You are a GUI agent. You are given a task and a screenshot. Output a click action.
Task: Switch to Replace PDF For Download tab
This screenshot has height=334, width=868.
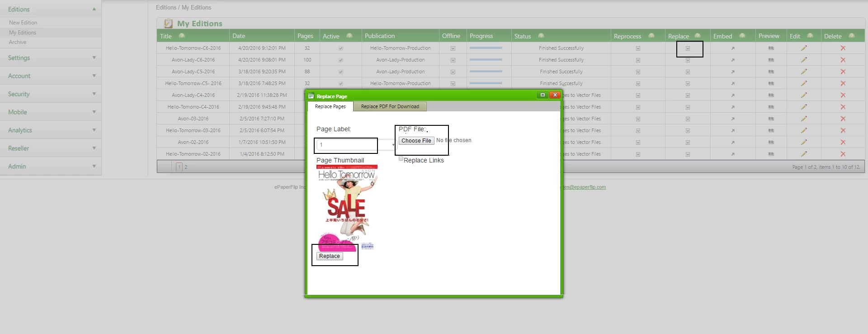tap(390, 107)
